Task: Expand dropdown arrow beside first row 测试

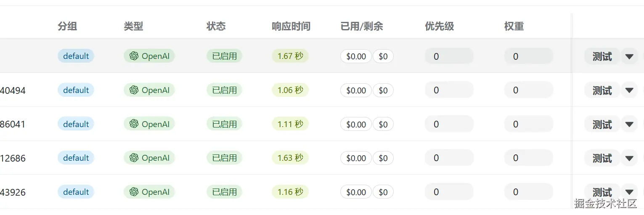Action: coord(629,56)
